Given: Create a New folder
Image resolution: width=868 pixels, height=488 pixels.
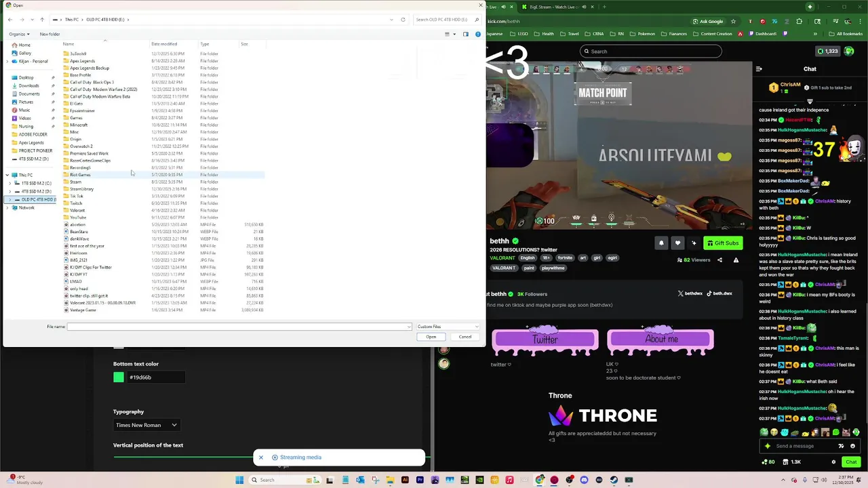Looking at the screenshot, I should 50,34.
